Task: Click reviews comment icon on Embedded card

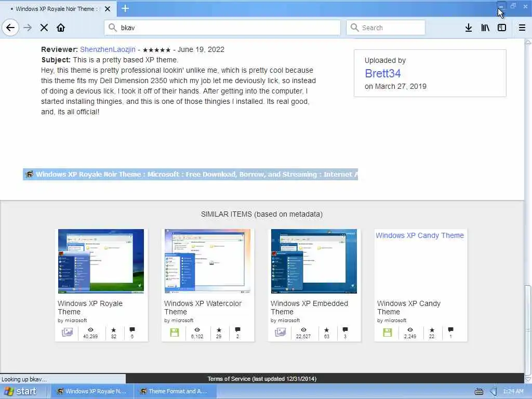Action: pos(345,329)
